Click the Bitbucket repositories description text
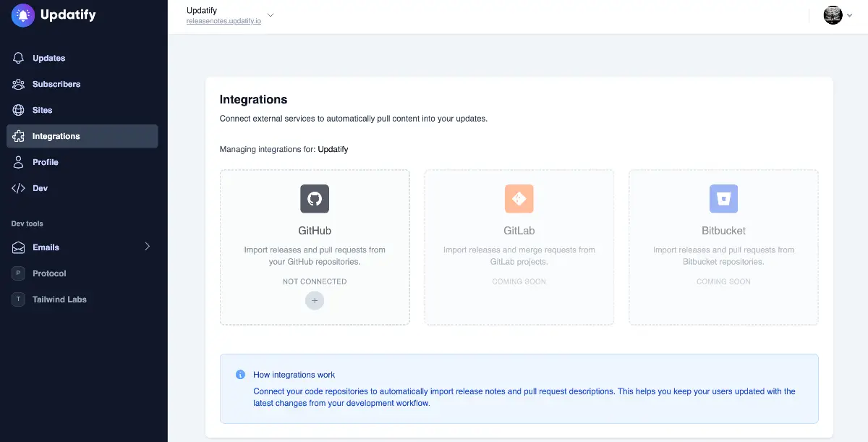The width and height of the screenshot is (868, 442). (x=723, y=255)
